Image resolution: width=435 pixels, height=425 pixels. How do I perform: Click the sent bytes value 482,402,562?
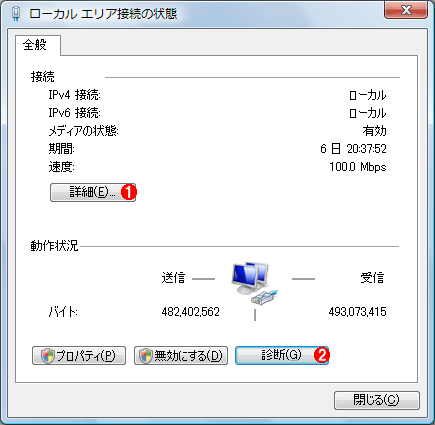coord(191,312)
